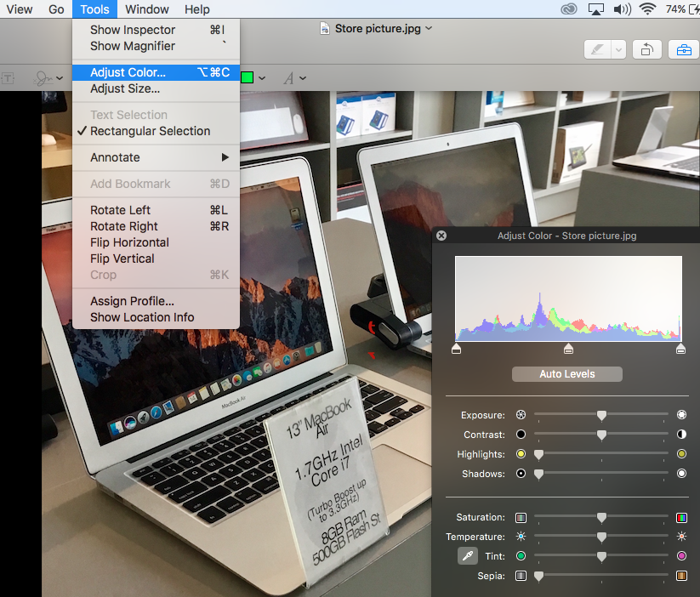Click the Highlight pen toolbar button
Viewport: 700px width, 597px height.
click(x=598, y=49)
